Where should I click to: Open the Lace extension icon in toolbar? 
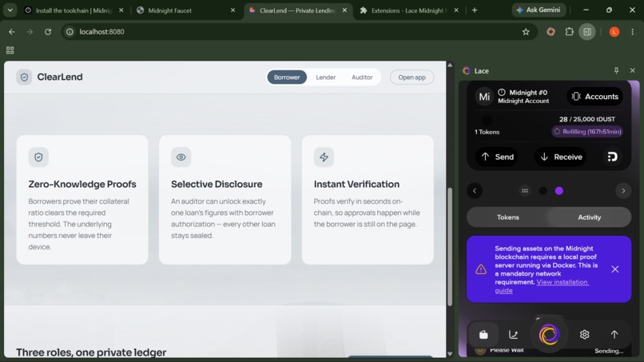(551, 32)
